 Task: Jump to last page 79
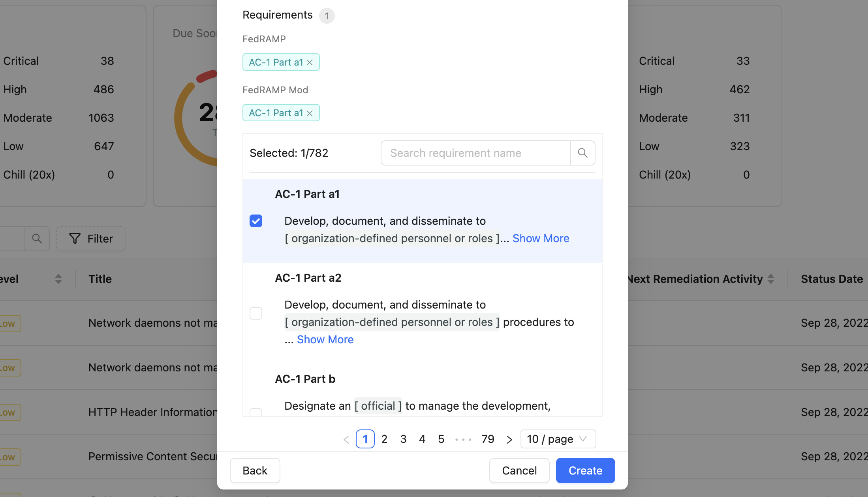pyautogui.click(x=488, y=439)
